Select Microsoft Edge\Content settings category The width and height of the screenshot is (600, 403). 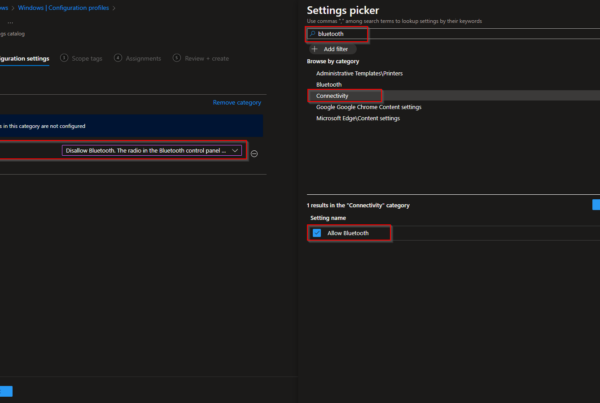pyautogui.click(x=358, y=118)
